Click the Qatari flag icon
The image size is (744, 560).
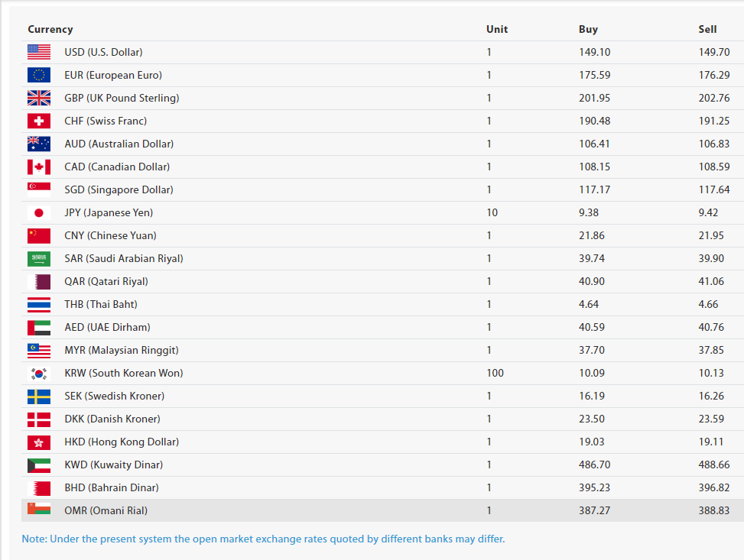pos(39,281)
